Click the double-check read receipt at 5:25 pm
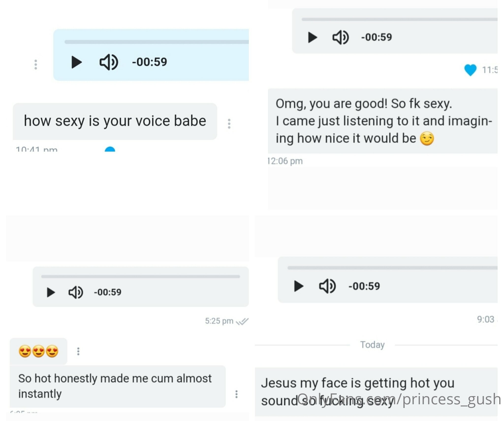 [242, 321]
